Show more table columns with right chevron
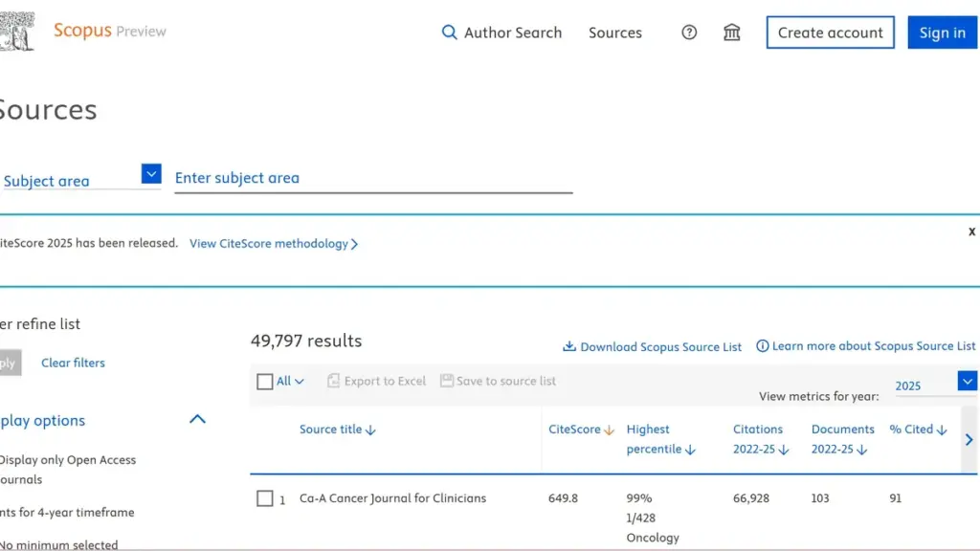 969,440
